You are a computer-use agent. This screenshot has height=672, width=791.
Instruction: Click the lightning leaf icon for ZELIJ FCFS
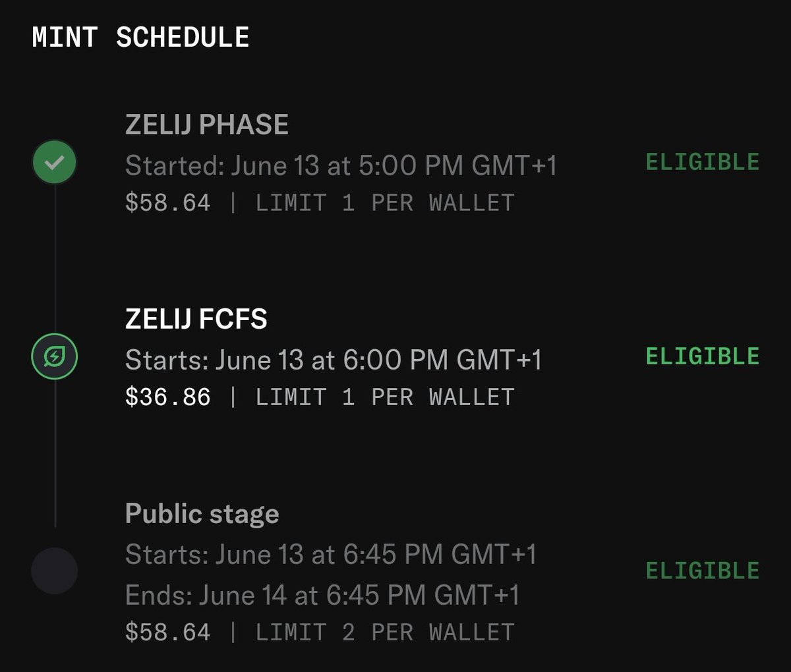coord(55,357)
